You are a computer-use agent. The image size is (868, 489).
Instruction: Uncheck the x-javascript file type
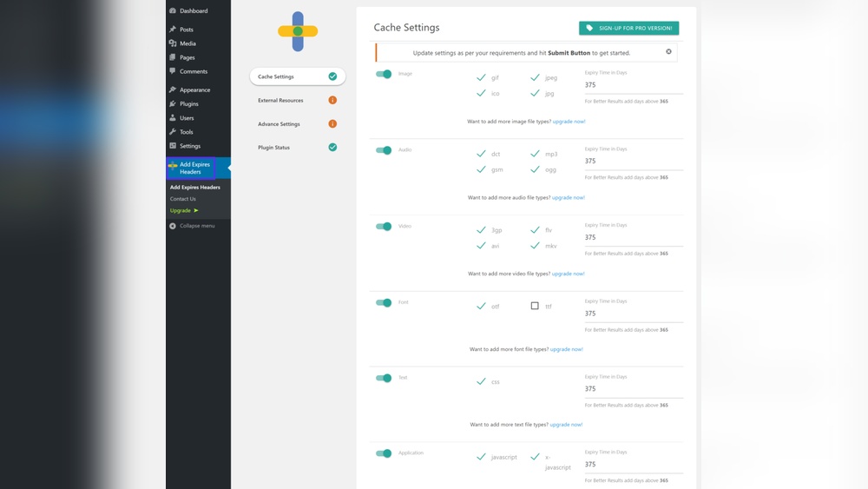coord(535,457)
